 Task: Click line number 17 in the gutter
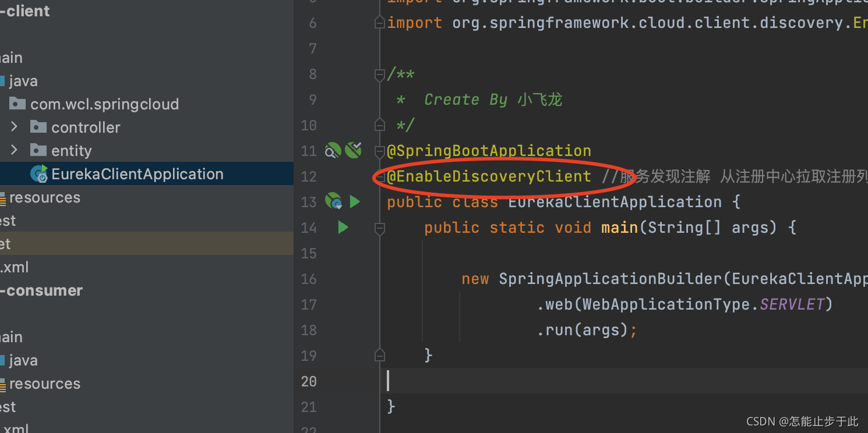click(309, 304)
